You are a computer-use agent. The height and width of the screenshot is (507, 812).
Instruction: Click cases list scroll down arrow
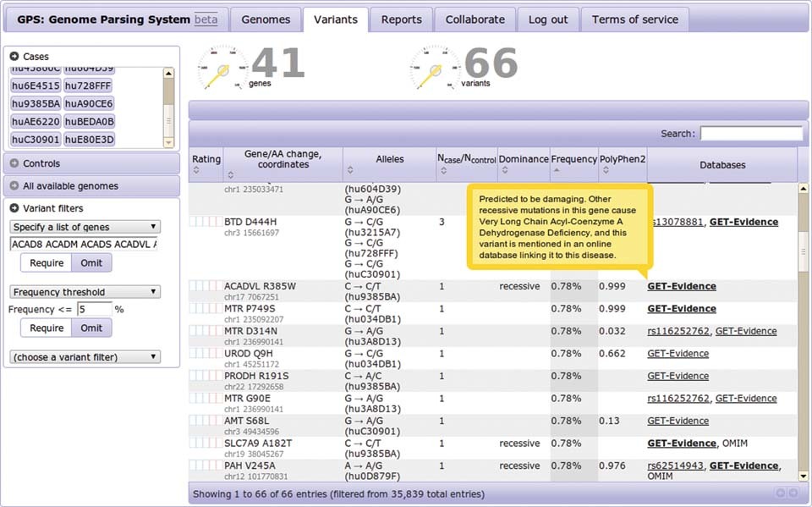click(168, 142)
